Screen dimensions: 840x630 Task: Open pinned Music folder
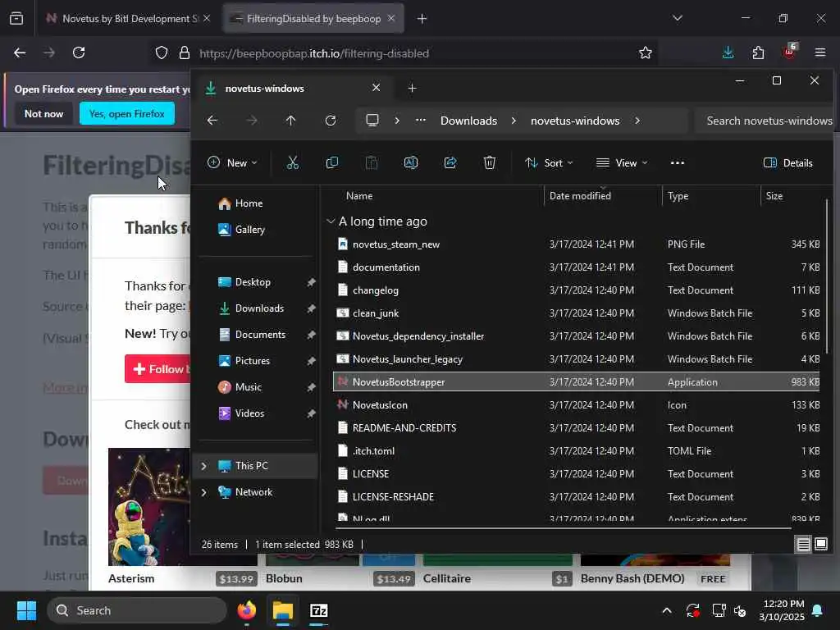(x=240, y=387)
